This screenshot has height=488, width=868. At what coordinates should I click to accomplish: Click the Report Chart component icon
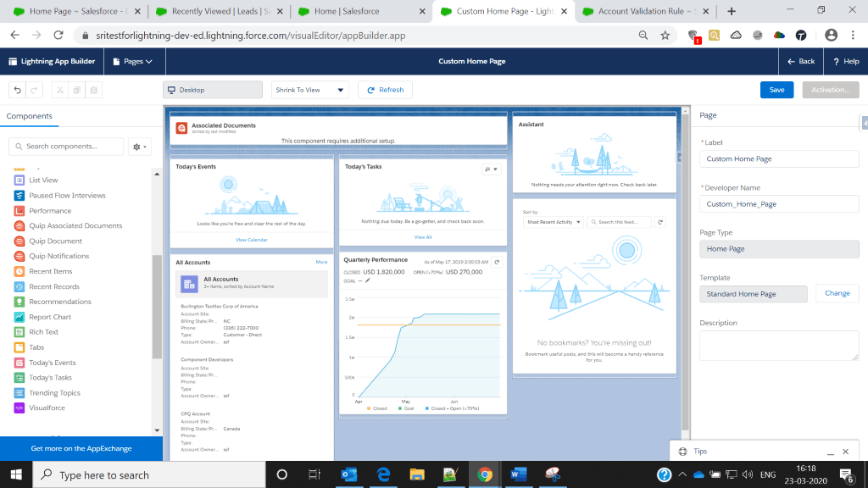(x=19, y=317)
